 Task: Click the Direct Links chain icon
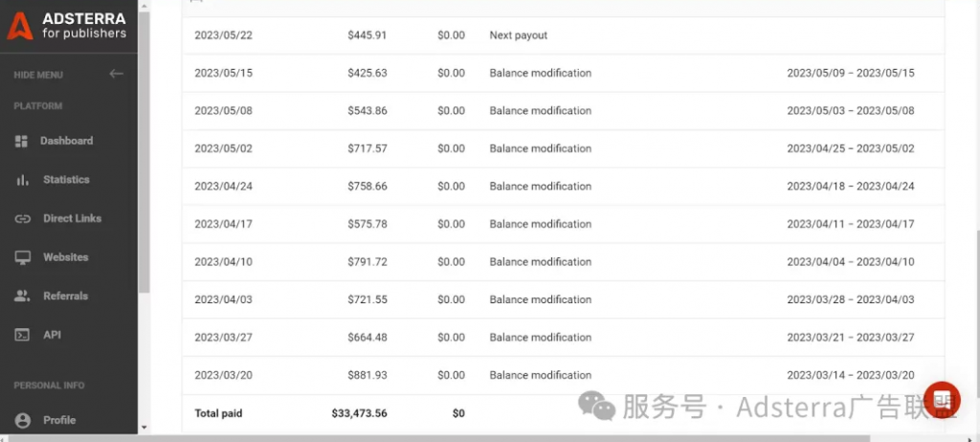tap(23, 219)
